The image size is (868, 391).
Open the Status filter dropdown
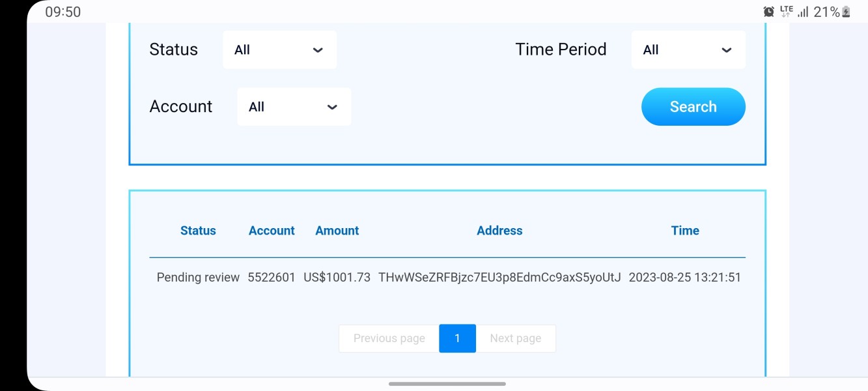point(279,50)
